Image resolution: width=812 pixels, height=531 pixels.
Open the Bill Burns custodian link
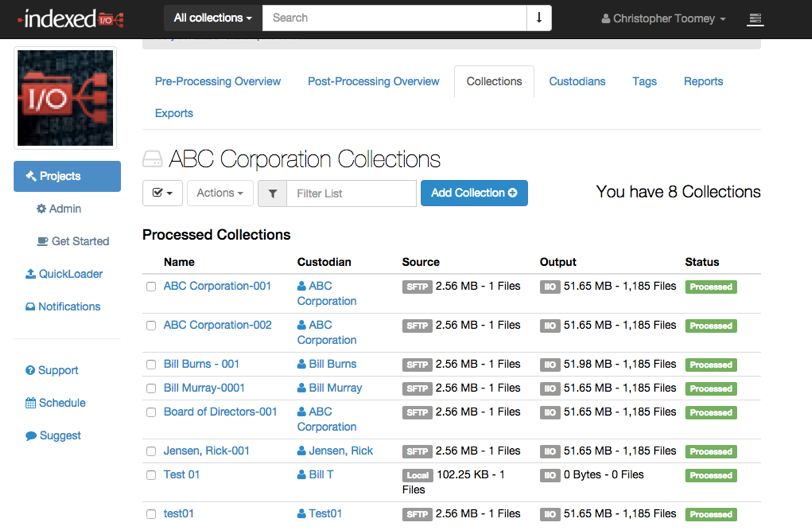point(327,364)
